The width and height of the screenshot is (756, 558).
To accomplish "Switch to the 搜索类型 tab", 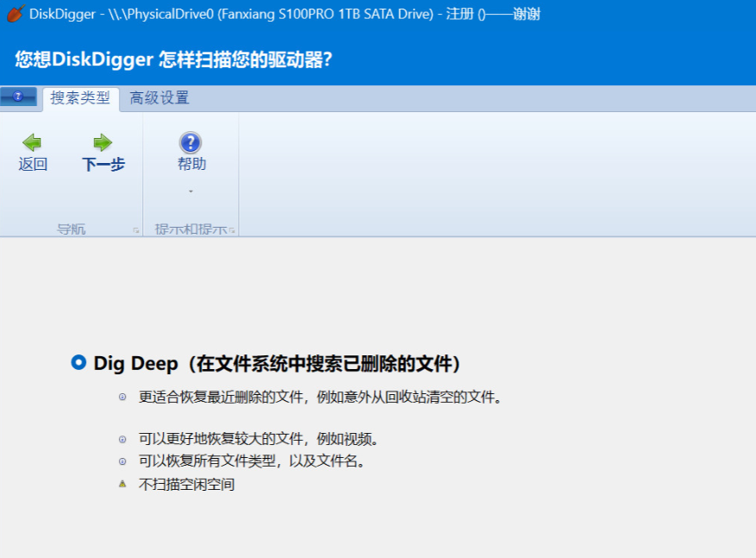I will pos(80,98).
